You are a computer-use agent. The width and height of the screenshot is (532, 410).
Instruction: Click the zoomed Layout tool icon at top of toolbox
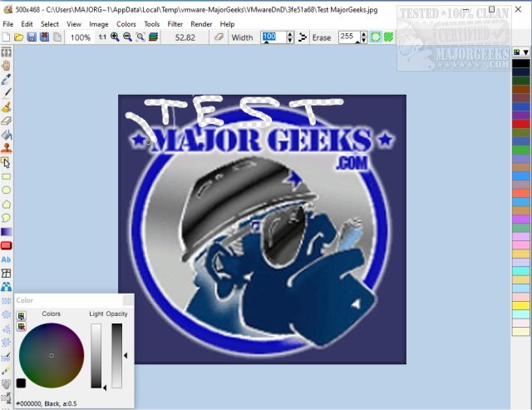[x=6, y=52]
